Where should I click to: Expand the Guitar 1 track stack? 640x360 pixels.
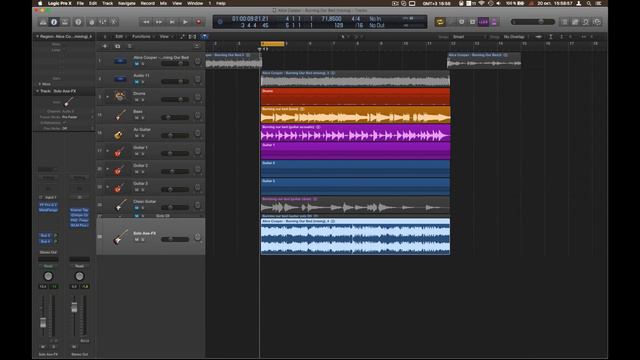(x=107, y=151)
